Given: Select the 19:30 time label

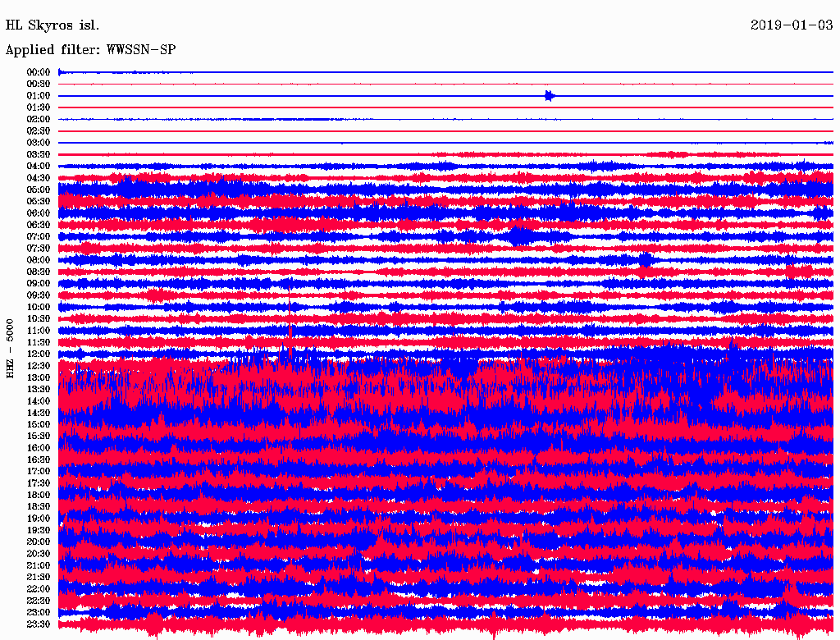Looking at the screenshot, I should tap(39, 530).
